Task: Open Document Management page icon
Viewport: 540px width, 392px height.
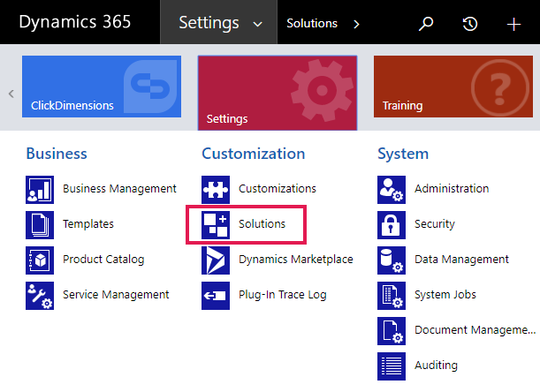Action: click(x=392, y=331)
